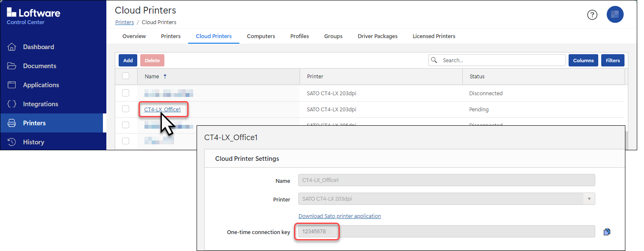Open Integrations in the sidebar
This screenshot has width=644, height=251.
41,104
